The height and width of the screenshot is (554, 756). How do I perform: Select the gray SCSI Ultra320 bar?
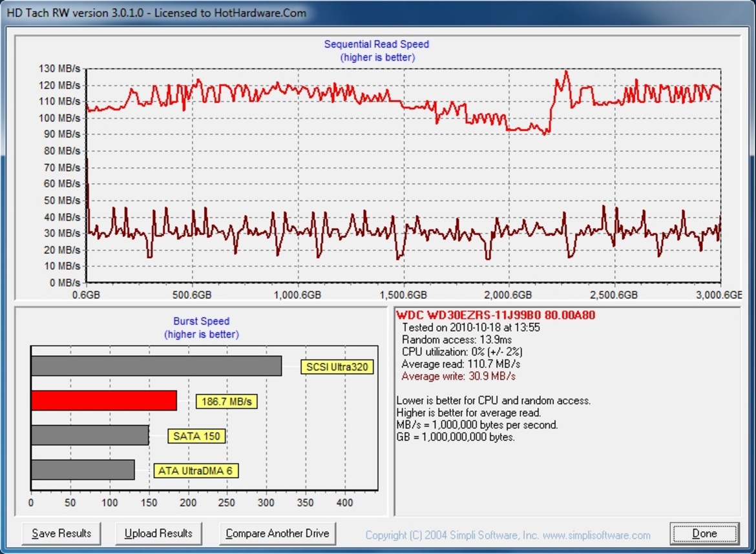[x=156, y=365]
